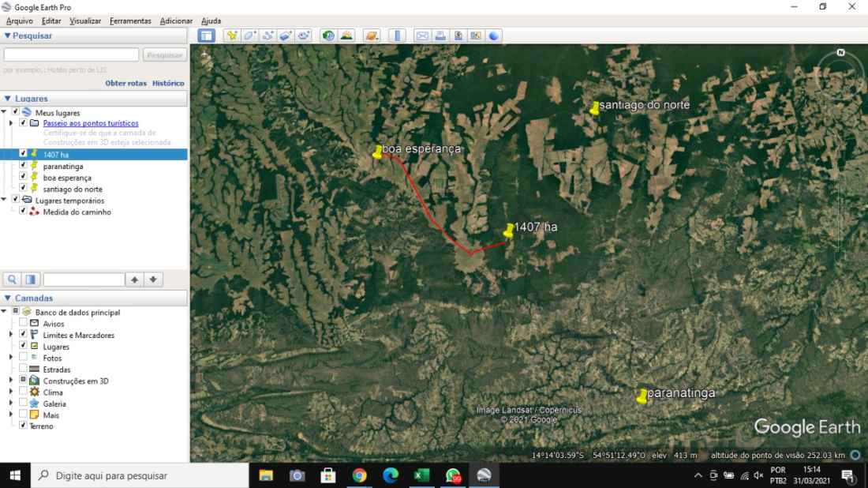Image resolution: width=868 pixels, height=488 pixels.
Task: Open the Visualizar menu
Action: click(x=84, y=21)
